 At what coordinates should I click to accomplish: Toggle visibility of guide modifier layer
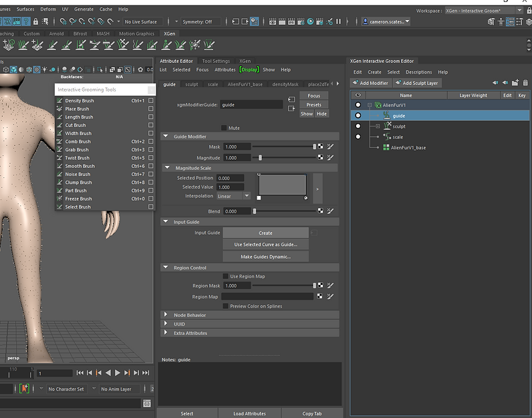pyautogui.click(x=358, y=116)
